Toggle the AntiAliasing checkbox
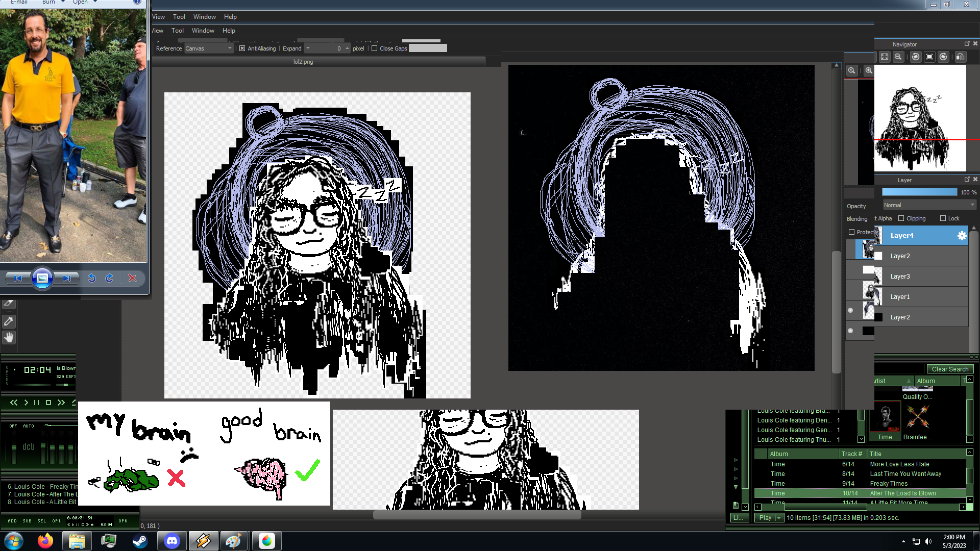 (x=242, y=48)
